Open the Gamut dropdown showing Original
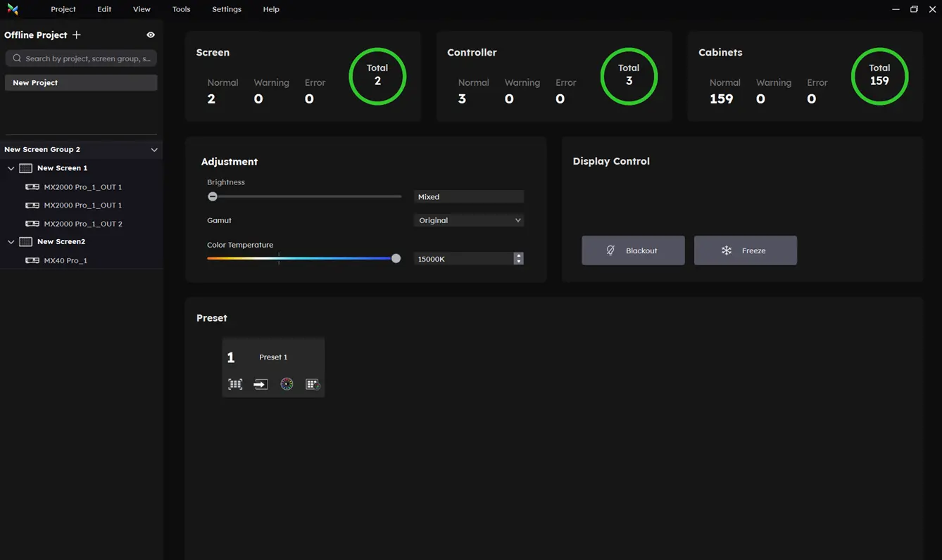The height and width of the screenshot is (560, 942). click(x=468, y=220)
